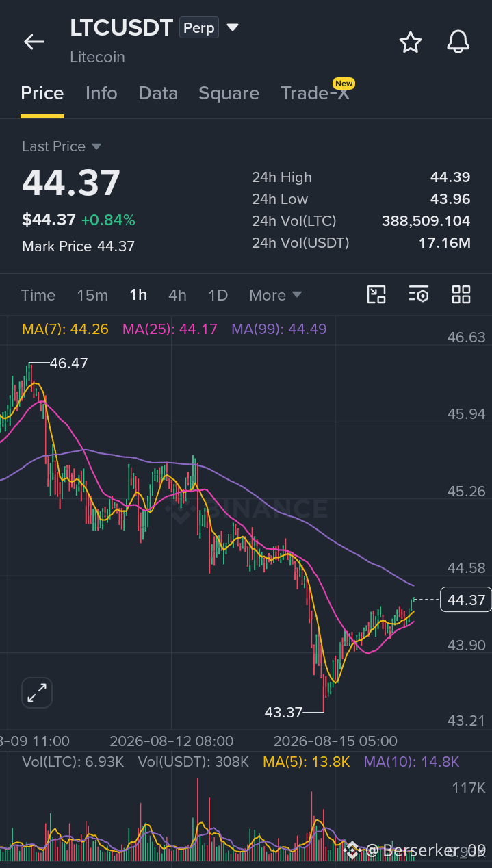Viewport: 492px width, 868px height.
Task: Open the Square tab
Action: coord(229,94)
